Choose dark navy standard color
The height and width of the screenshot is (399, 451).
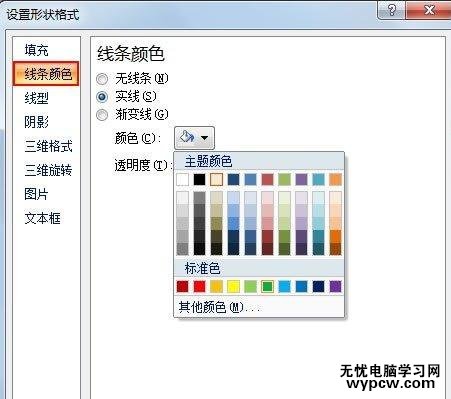318,286
